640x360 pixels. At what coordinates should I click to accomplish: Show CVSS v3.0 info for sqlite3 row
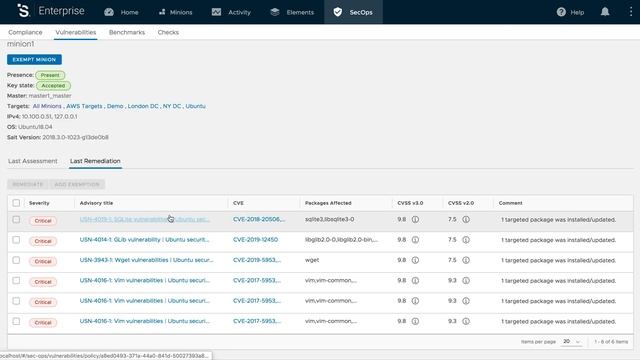click(415, 220)
